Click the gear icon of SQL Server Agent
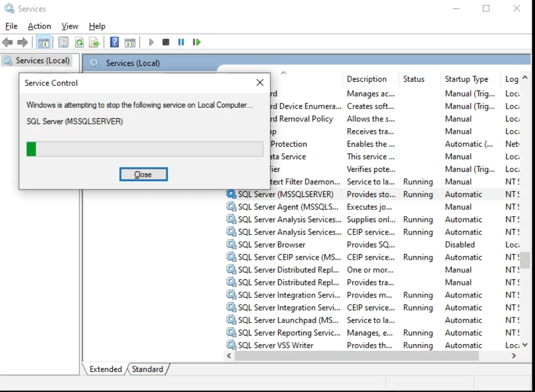 click(231, 207)
